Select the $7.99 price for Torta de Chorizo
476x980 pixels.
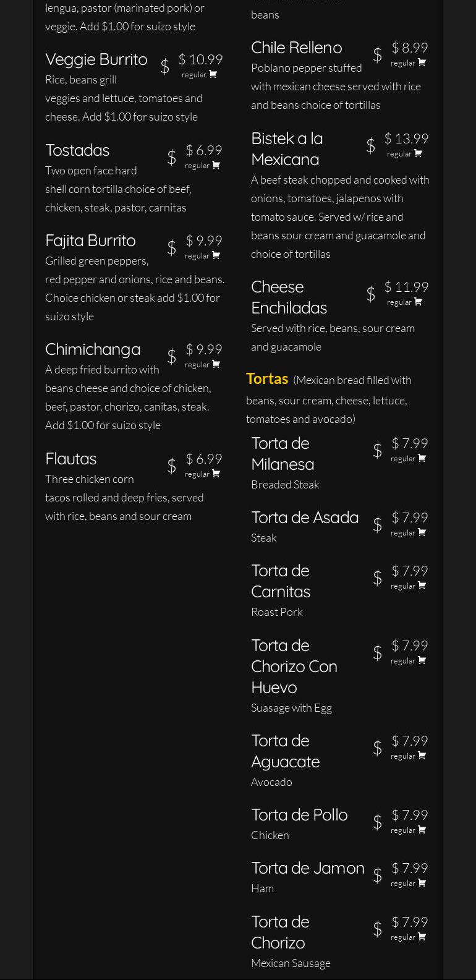410,922
